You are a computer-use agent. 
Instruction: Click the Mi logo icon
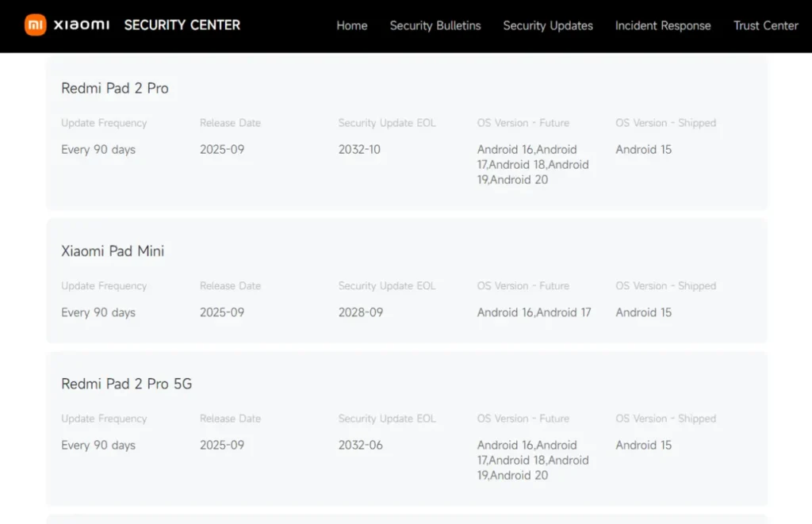pyautogui.click(x=33, y=25)
